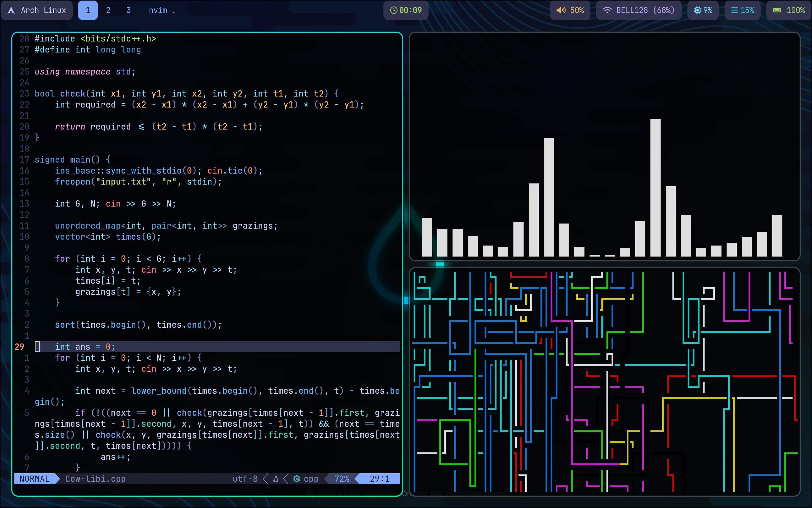Click the 'bool check' function name

[x=72, y=94]
